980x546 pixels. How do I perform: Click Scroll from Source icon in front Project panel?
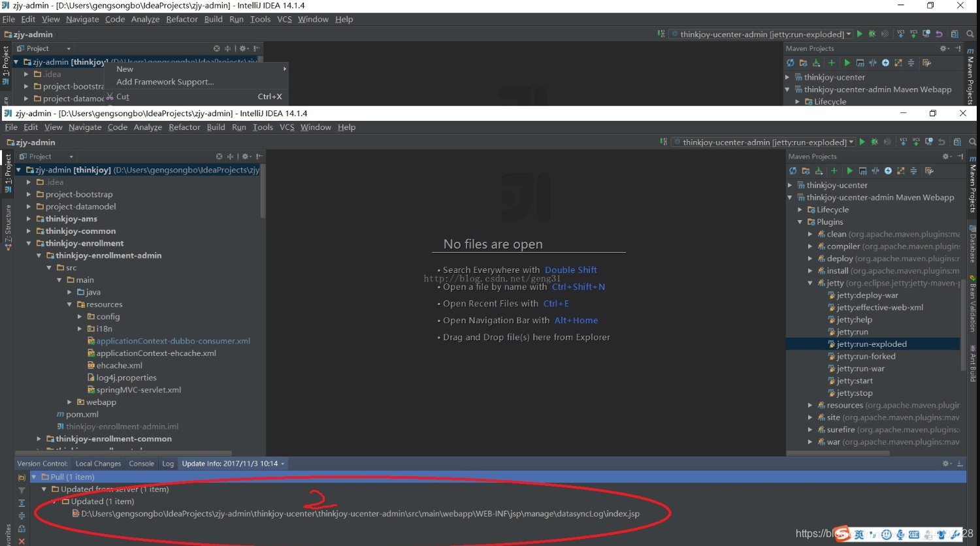point(220,157)
